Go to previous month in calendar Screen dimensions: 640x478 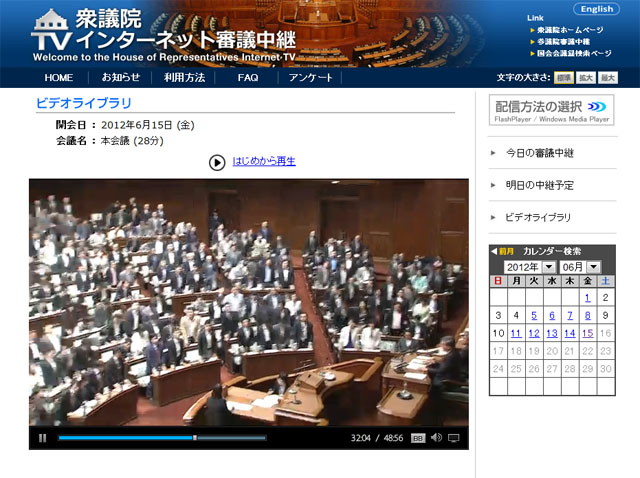point(502,251)
